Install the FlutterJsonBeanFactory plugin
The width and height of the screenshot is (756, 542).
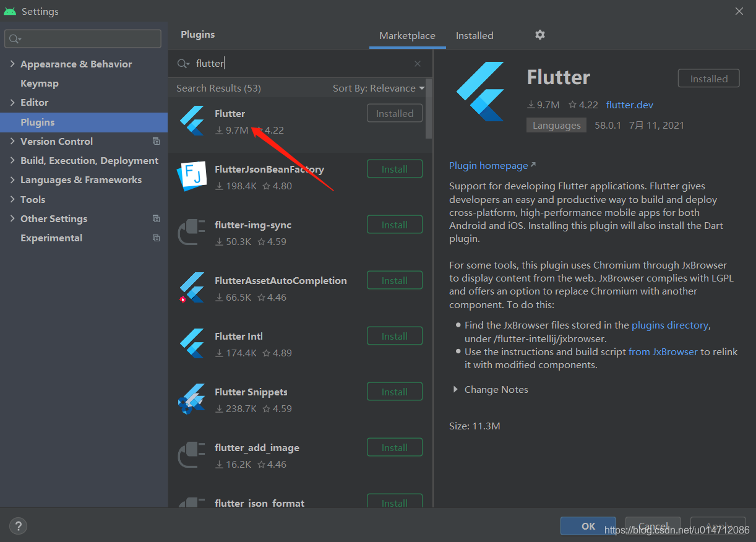pos(395,169)
